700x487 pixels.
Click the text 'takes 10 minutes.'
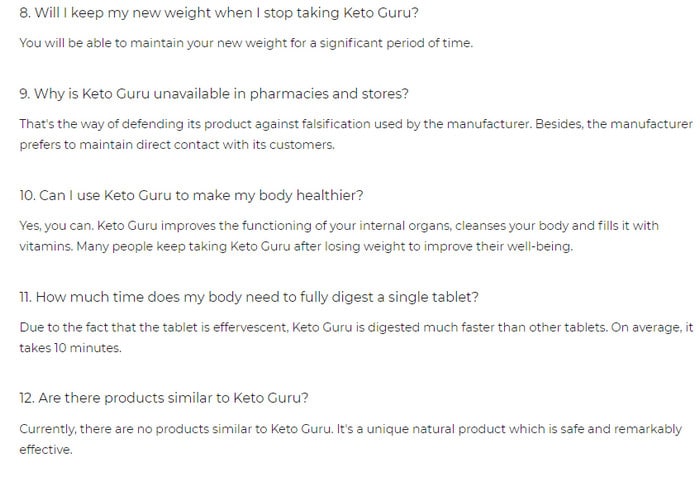(70, 348)
